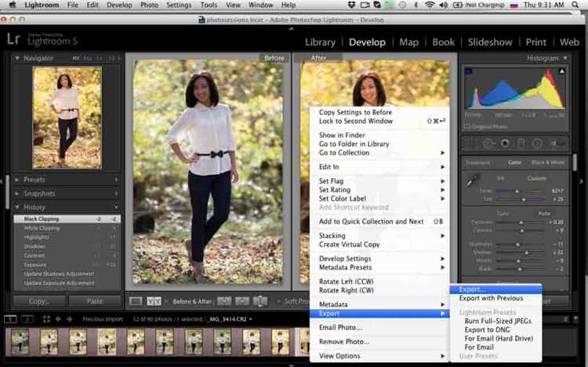
Task: Click the Paste button
Action: pos(95,301)
